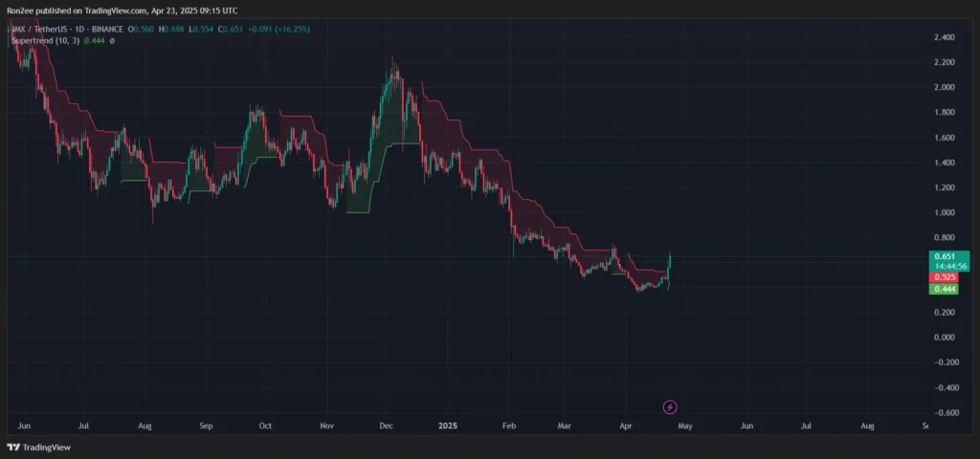Click the green 0.651 current price label

pyautogui.click(x=944, y=257)
